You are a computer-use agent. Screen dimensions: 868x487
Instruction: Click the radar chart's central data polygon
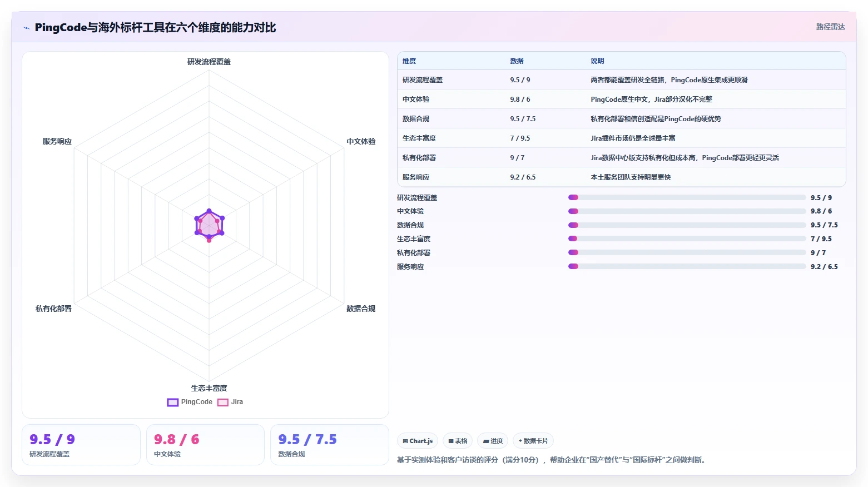[209, 226]
